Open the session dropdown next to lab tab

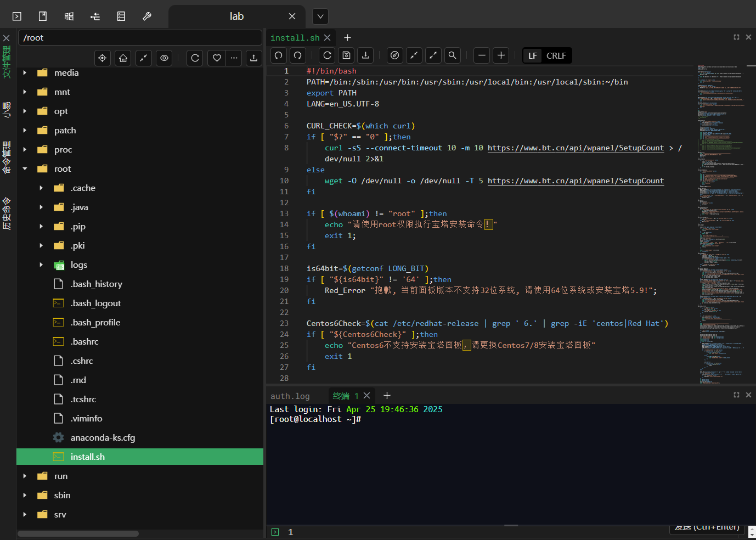[x=320, y=16]
